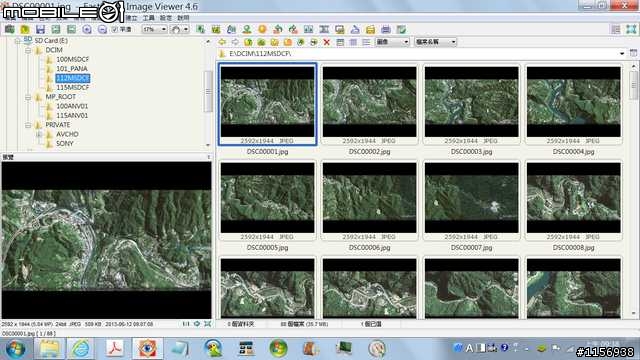Click the blue floppy Save As icon
Screen dimensions: 640x360
40,29
